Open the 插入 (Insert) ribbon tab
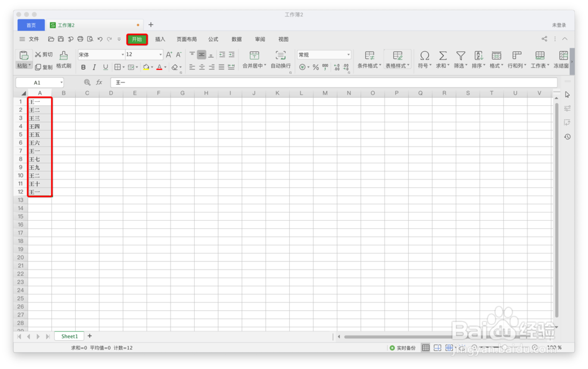The image size is (588, 369). pyautogui.click(x=160, y=39)
